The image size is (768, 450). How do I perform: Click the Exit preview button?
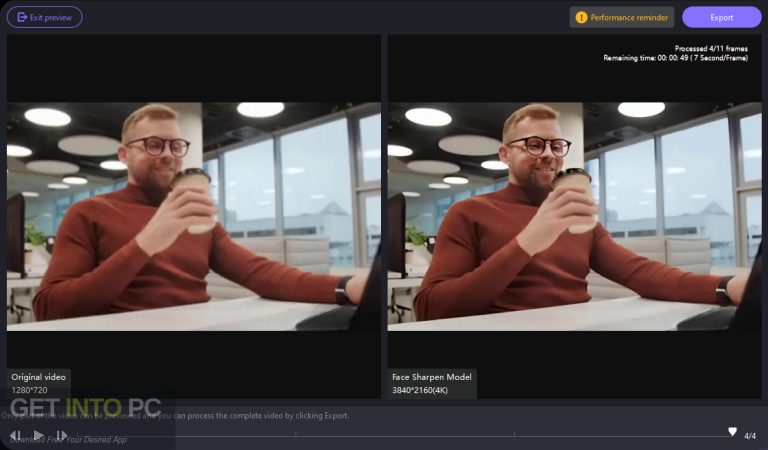(45, 17)
